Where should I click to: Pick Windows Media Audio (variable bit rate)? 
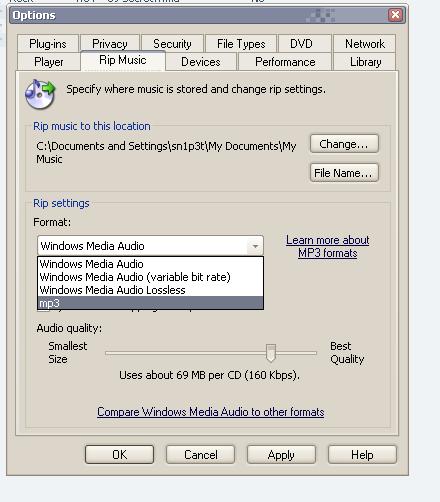[150, 277]
